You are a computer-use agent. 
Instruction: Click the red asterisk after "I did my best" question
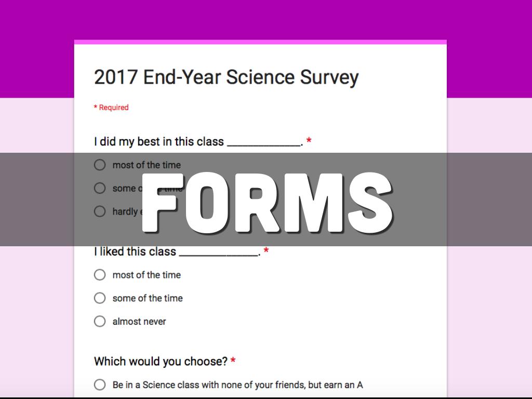[309, 141]
